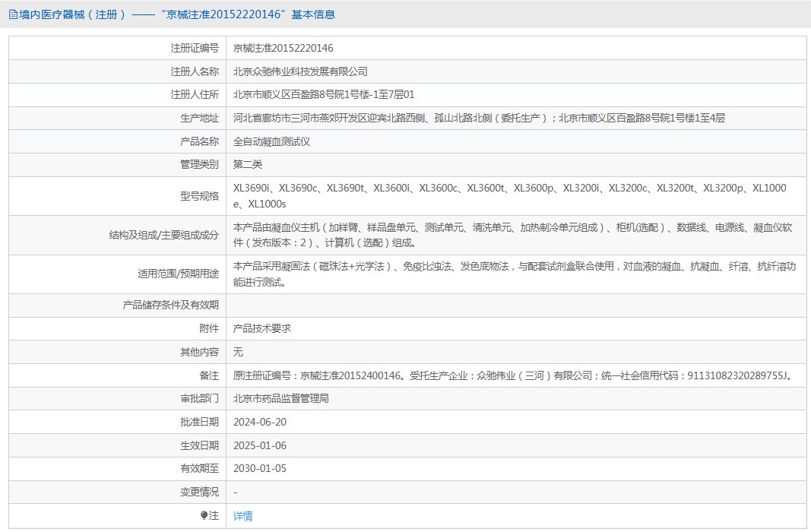The image size is (811, 532).
Task: Select the 注册证编号 row value 京械注准20152220146
Action: pos(283,49)
